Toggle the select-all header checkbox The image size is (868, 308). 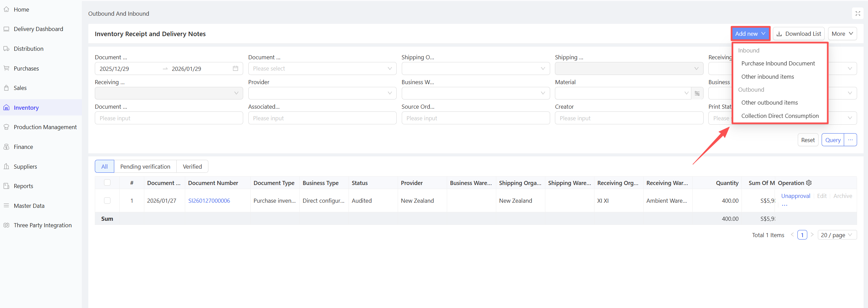107,183
